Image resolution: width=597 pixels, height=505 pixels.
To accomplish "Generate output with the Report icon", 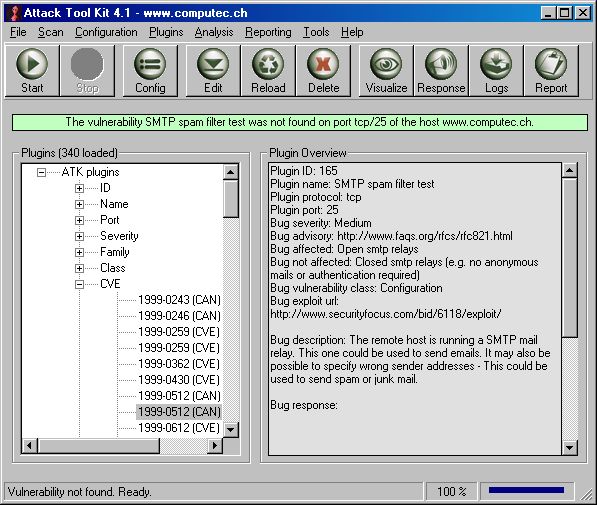I will 551,70.
